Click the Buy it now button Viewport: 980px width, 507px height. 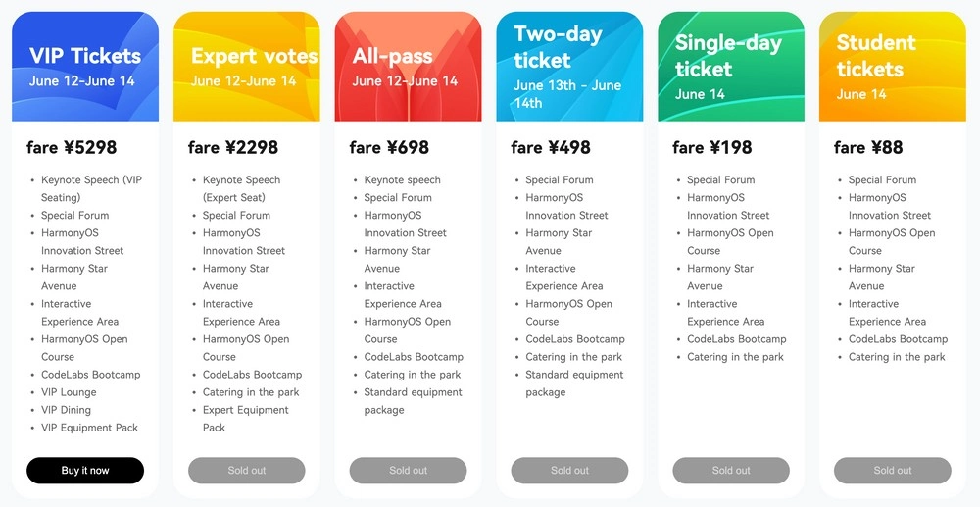click(x=85, y=470)
